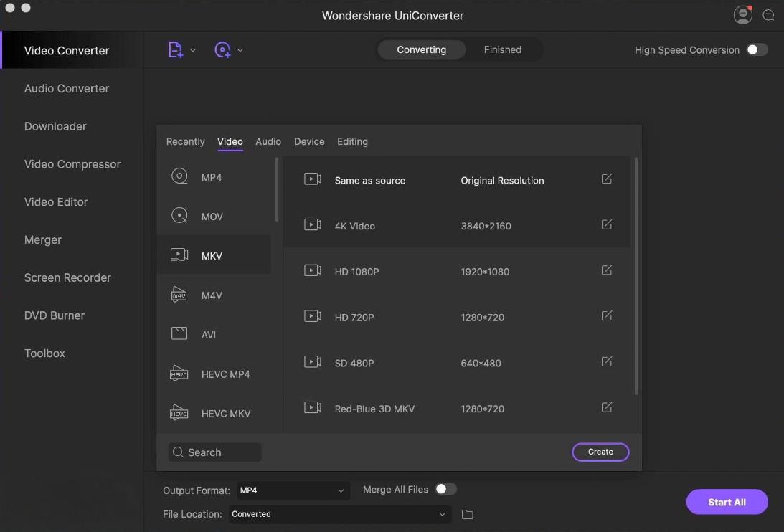Select Original Resolution text
Screen dimensions: 784x532
[503, 181]
